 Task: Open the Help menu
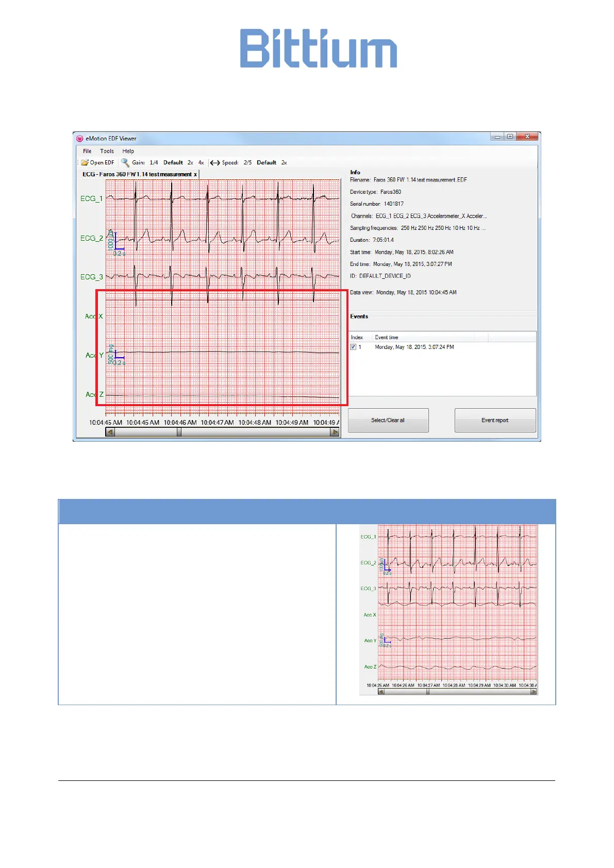tap(128, 151)
